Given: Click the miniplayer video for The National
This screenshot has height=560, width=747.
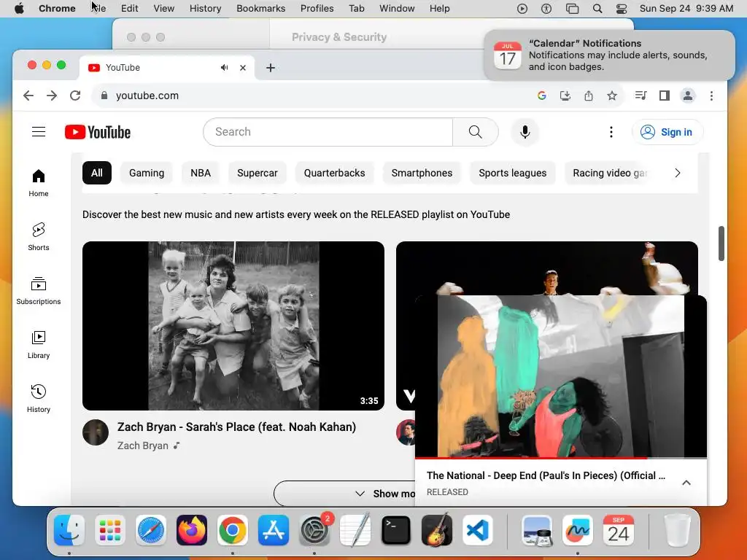Looking at the screenshot, I should (x=561, y=376).
